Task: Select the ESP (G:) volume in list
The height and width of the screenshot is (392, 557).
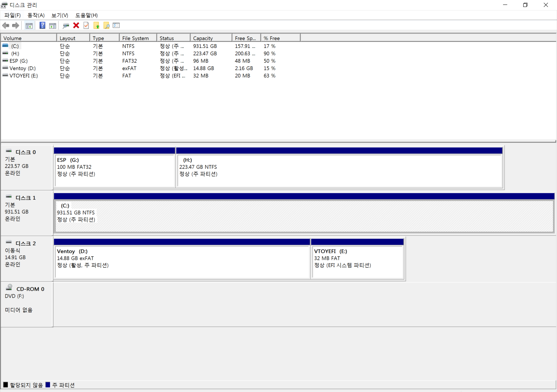Action: 151,61
